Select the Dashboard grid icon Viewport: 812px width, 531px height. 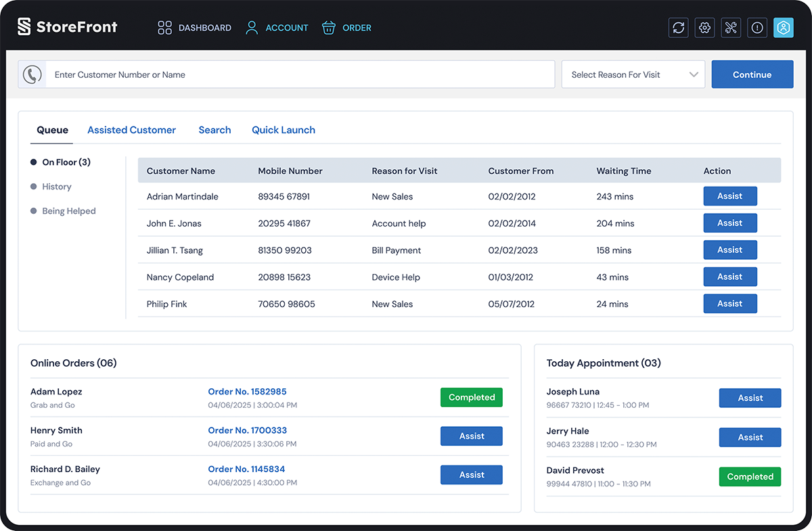(164, 27)
